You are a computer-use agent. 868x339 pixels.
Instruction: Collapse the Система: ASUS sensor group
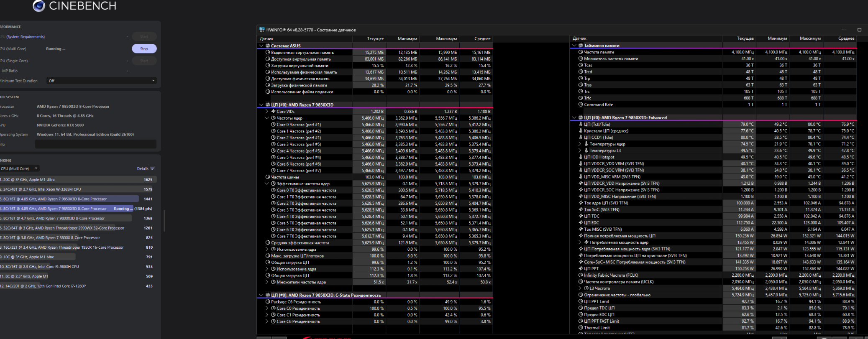click(261, 46)
